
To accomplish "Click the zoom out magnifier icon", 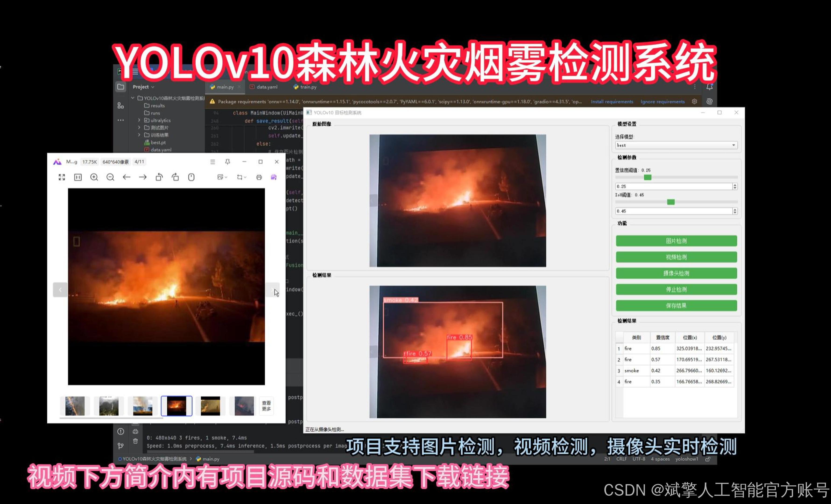I will point(110,177).
